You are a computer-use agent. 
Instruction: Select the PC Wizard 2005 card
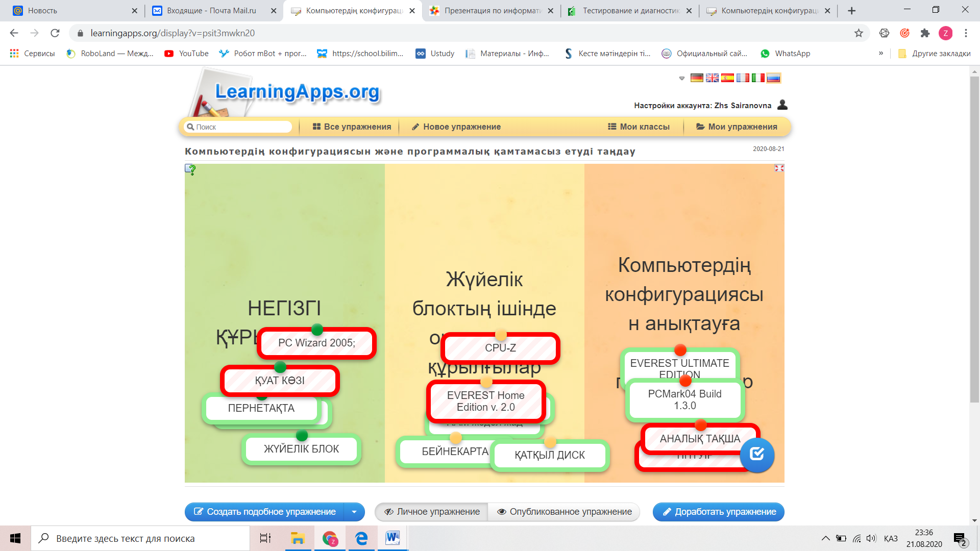pos(316,343)
